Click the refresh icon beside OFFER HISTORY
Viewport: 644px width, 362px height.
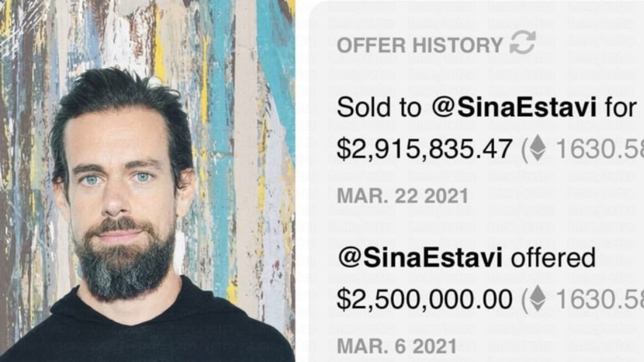coord(522,42)
